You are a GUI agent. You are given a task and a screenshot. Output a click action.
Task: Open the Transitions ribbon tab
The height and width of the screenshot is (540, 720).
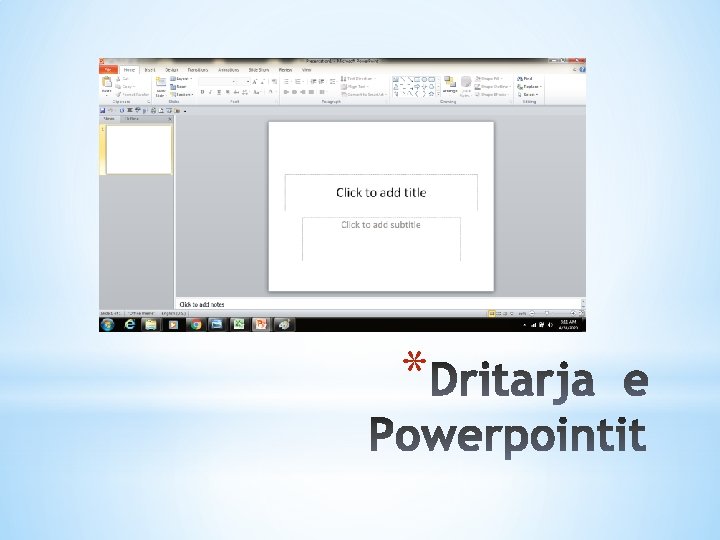pyautogui.click(x=198, y=70)
